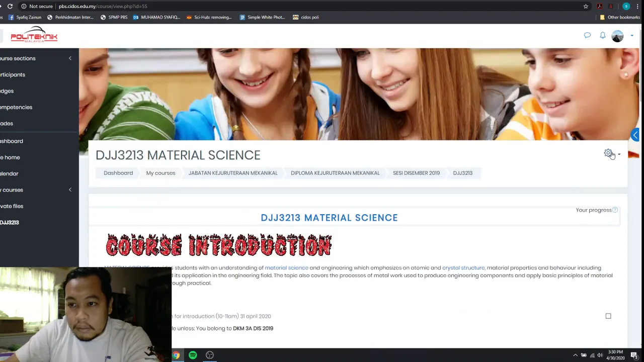Open the Wi-Fi network tray icon
This screenshot has height=362, width=644.
[592, 355]
